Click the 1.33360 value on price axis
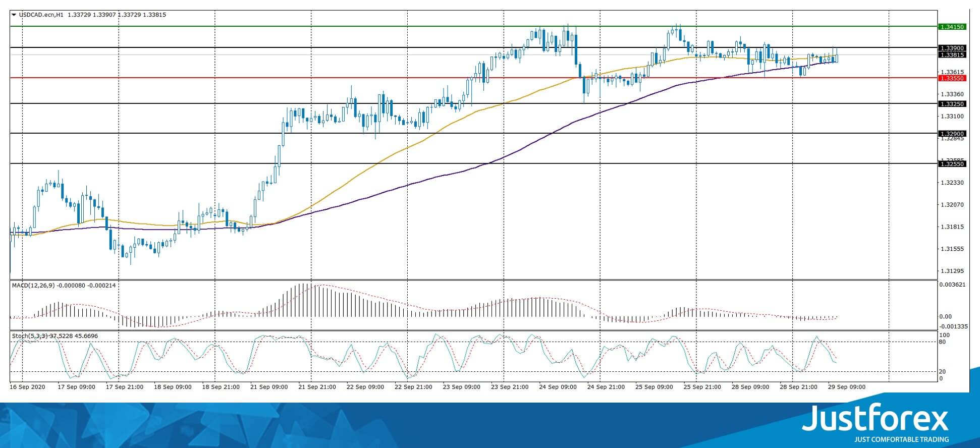This screenshot has width=980, height=448. (x=952, y=94)
